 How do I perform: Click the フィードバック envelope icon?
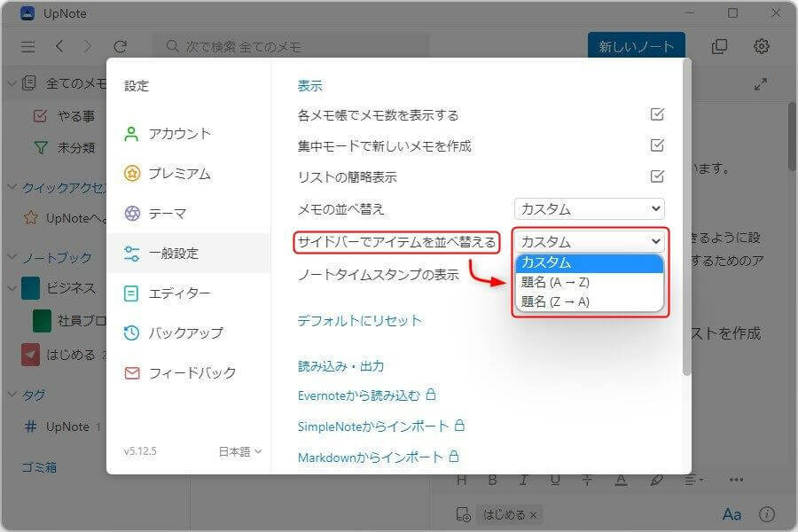click(x=132, y=373)
